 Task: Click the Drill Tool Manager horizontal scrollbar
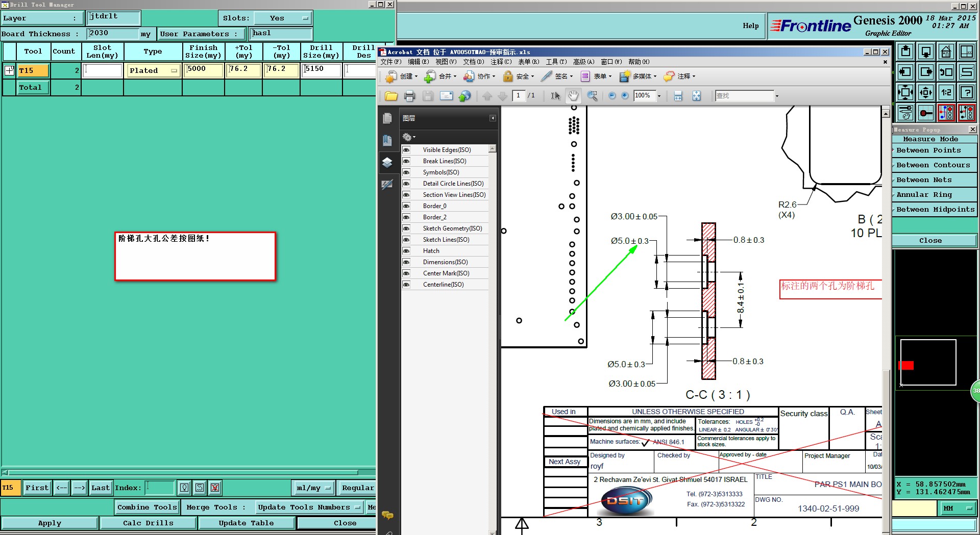[184, 472]
